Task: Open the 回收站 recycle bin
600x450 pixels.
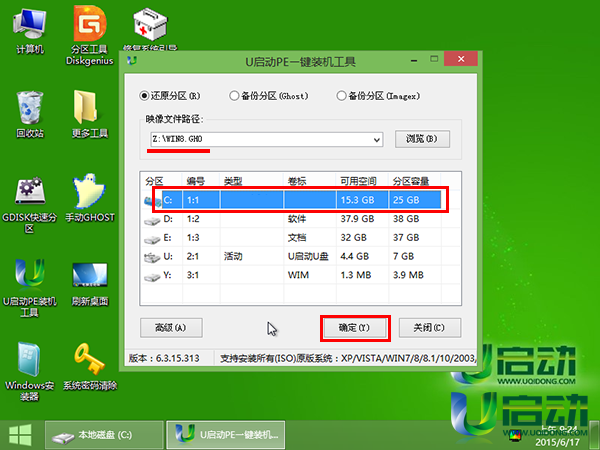Action: tap(29, 114)
